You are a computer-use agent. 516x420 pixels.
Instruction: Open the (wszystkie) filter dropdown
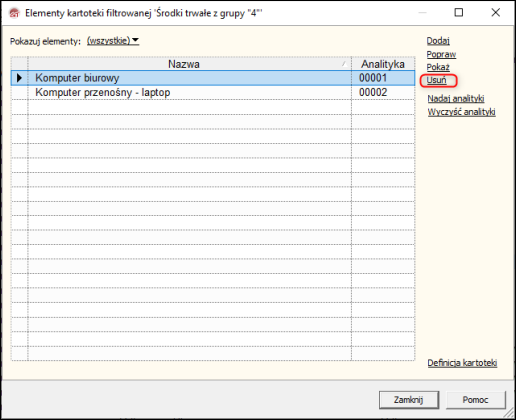[x=113, y=41]
